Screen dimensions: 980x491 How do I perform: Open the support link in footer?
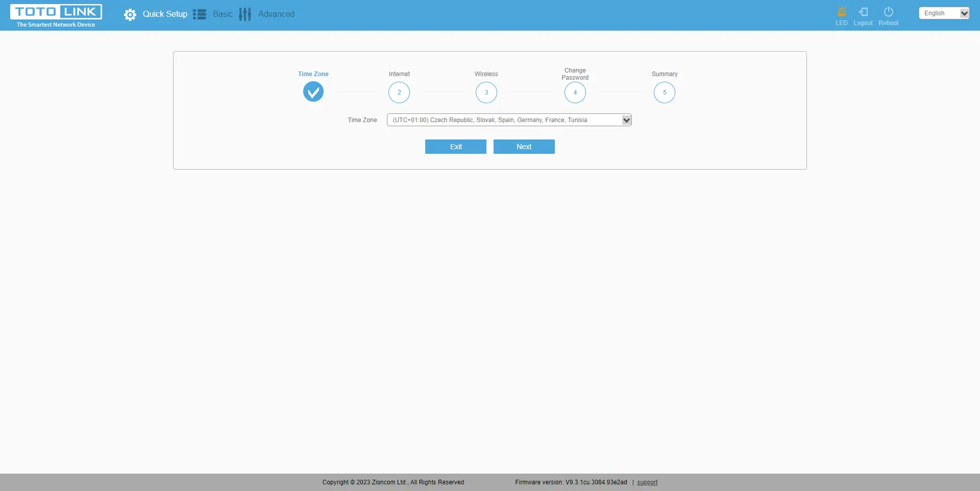click(647, 482)
